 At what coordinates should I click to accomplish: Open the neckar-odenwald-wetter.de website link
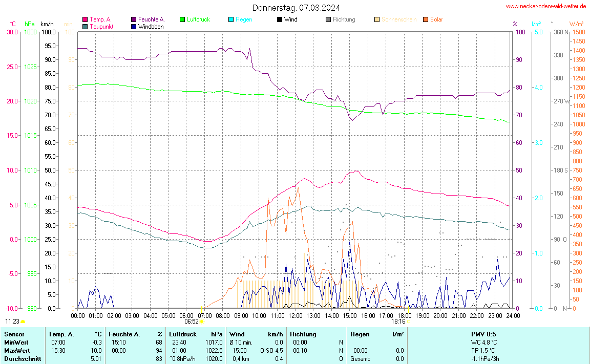pyautogui.click(x=546, y=6)
